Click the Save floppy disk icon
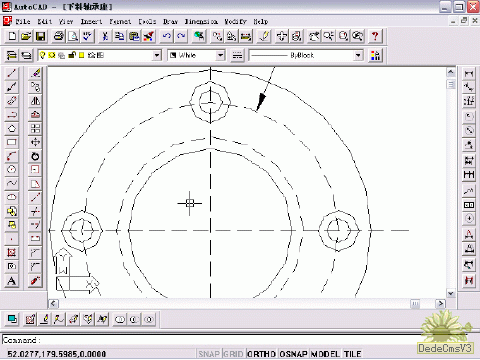480x360 pixels. 40,36
